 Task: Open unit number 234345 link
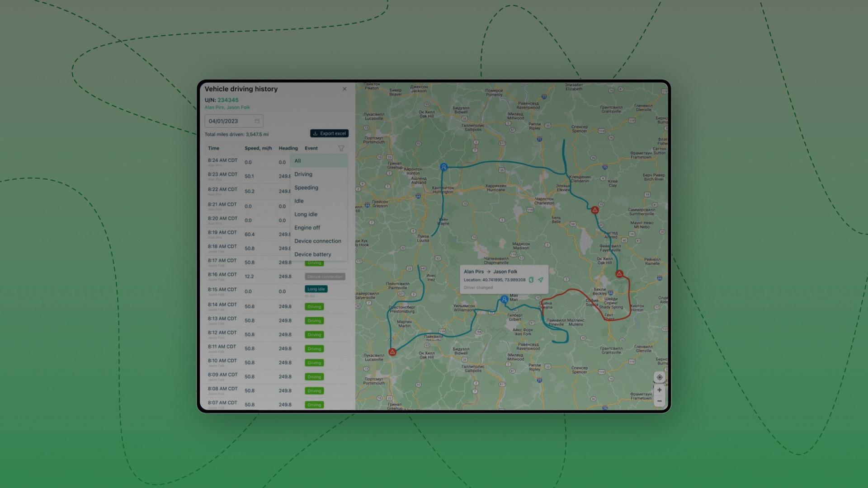228,99
